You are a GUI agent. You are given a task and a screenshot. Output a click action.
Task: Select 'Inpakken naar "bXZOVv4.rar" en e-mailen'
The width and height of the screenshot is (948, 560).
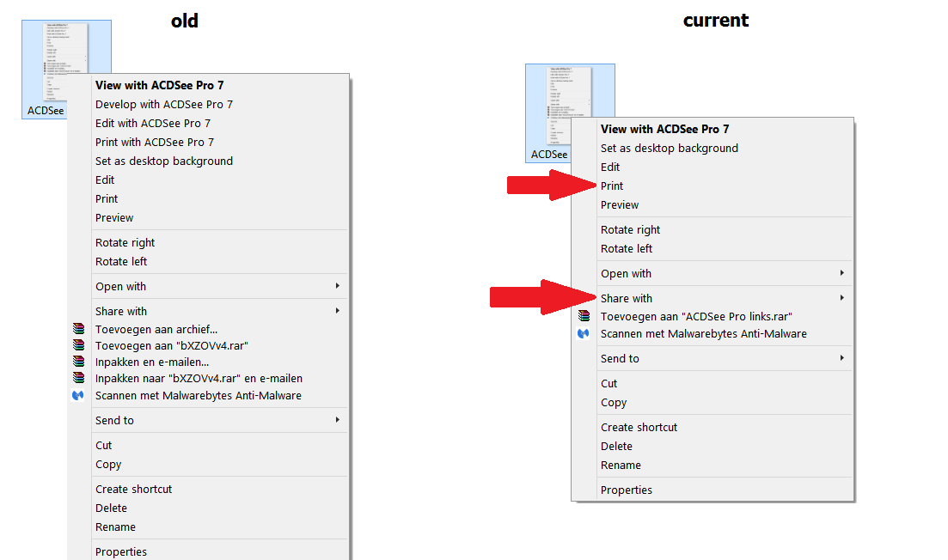pos(199,378)
